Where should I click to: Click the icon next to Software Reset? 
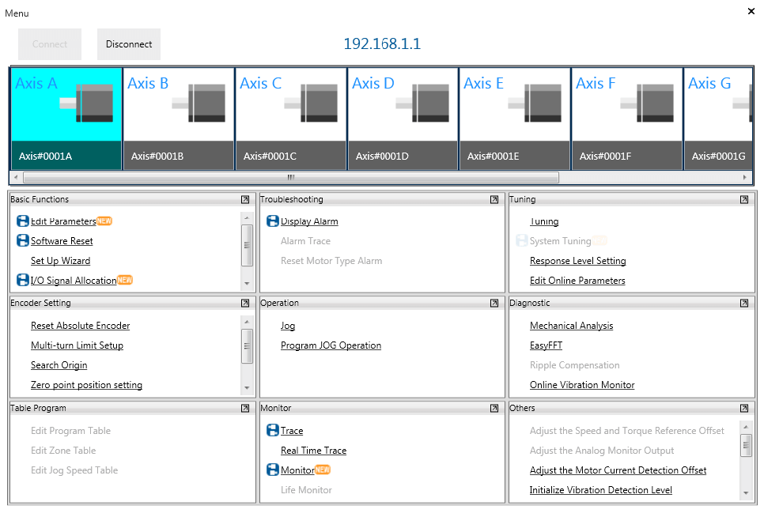click(23, 241)
